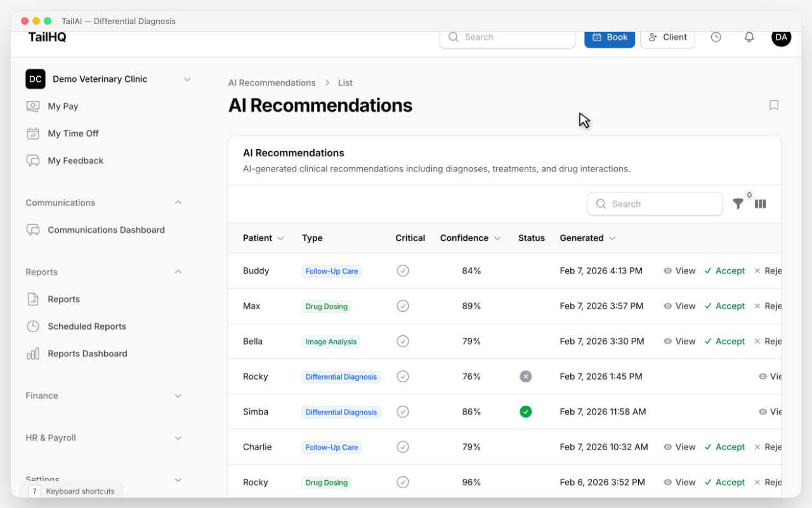This screenshot has height=508, width=812.
Task: Open the clock history icon in header
Action: pyautogui.click(x=716, y=37)
